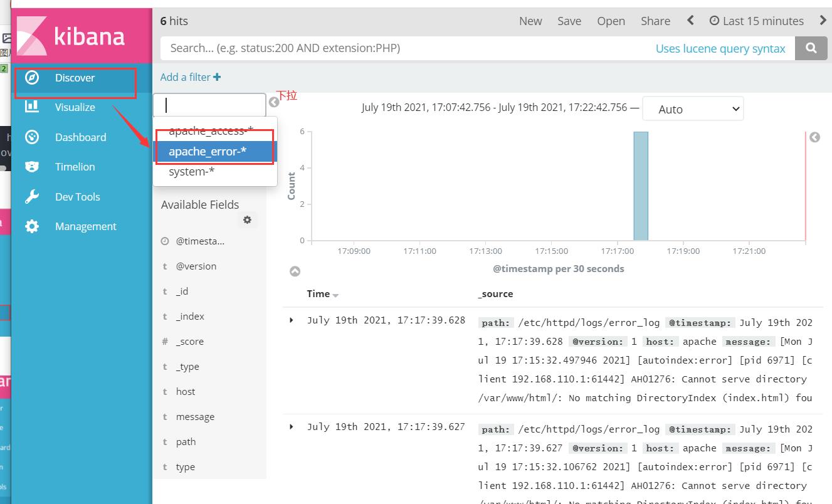This screenshot has height=504, width=832.
Task: Collapse chart with up arrow above Time
Action: coord(295,271)
